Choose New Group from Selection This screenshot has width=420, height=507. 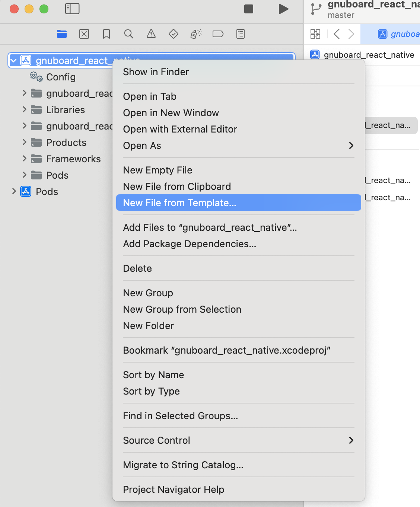(239, 309)
